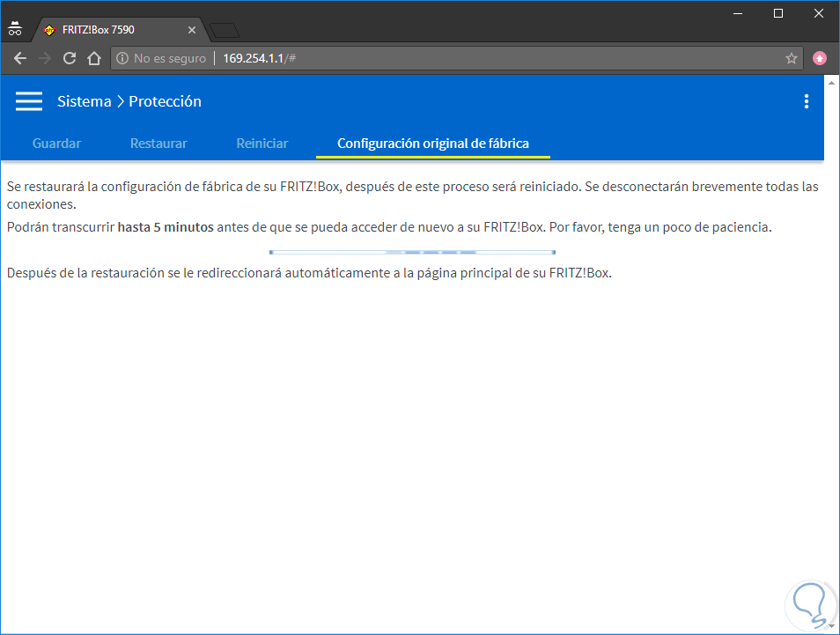The width and height of the screenshot is (840, 635).
Task: Close the FRITZ!Box 7590 tab
Action: tap(192, 30)
